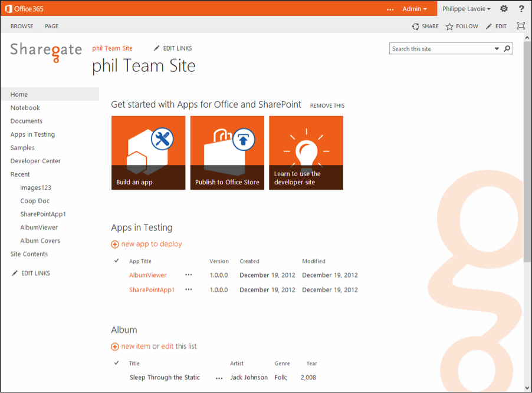Toggle focus on content mode
Viewport: 532px width, 393px height.
coord(521,26)
